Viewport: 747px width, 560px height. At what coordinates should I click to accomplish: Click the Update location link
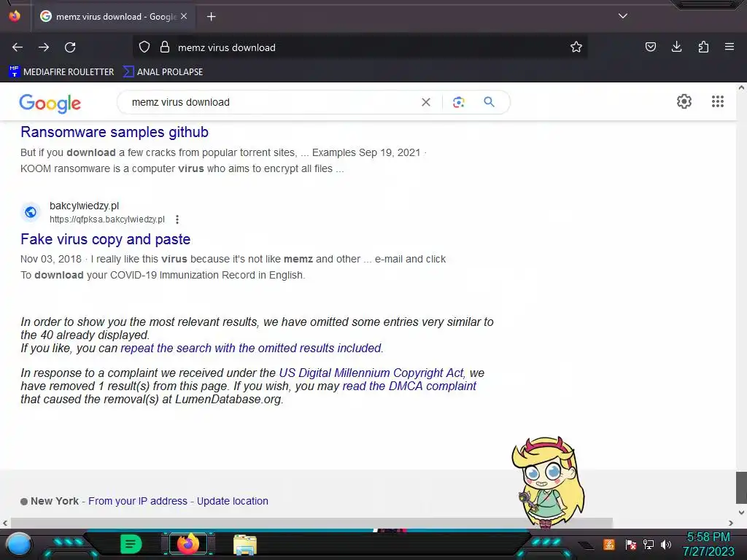[x=233, y=501]
